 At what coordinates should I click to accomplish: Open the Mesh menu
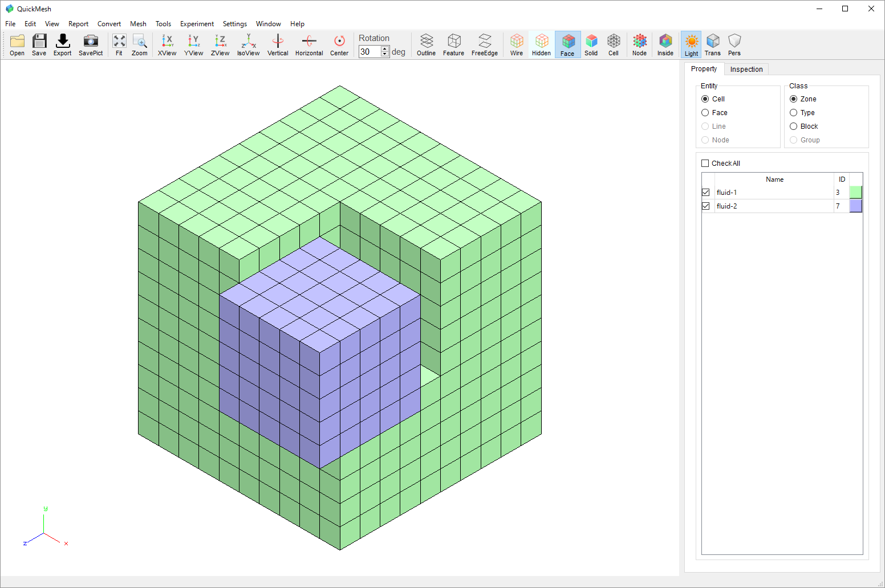(138, 24)
